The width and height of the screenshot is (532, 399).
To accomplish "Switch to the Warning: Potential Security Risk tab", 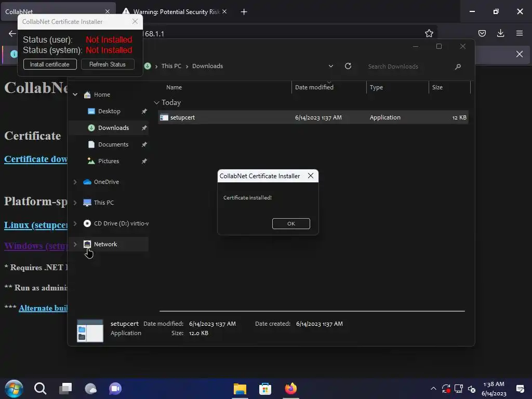I will click(x=171, y=12).
